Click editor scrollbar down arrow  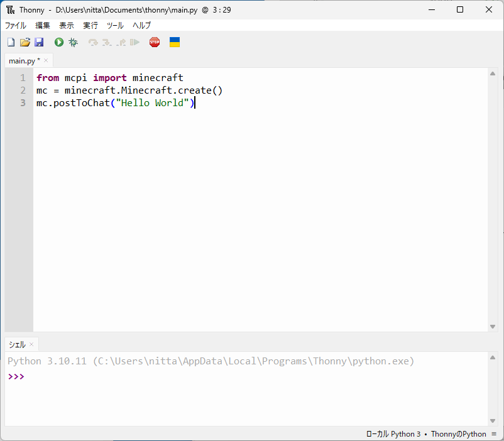pos(493,326)
